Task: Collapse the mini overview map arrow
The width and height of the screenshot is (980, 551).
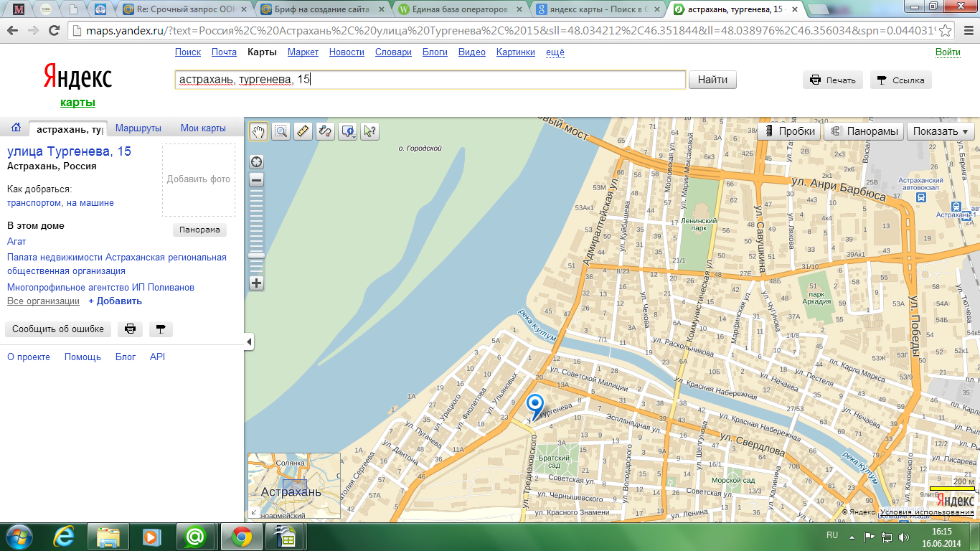Action: [253, 512]
